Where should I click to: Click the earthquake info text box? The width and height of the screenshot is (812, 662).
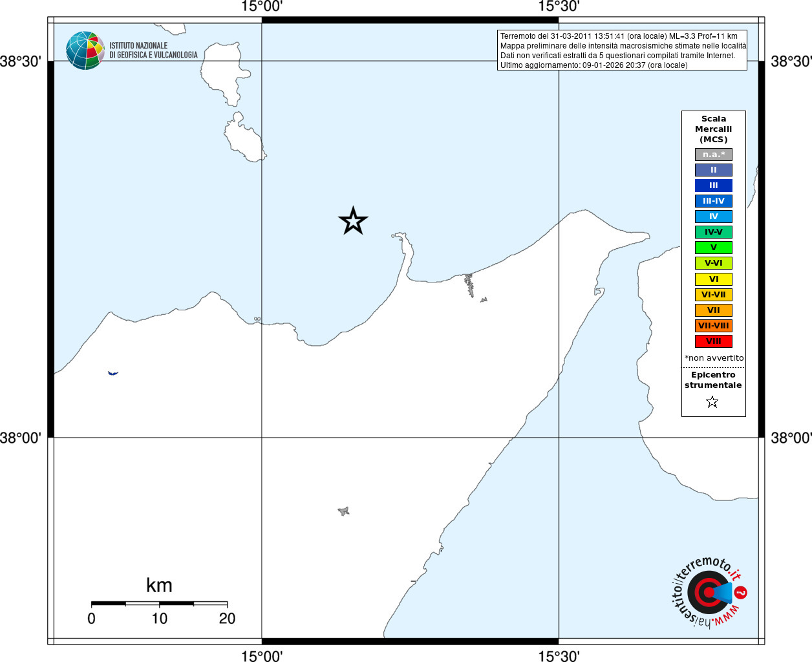pos(622,50)
